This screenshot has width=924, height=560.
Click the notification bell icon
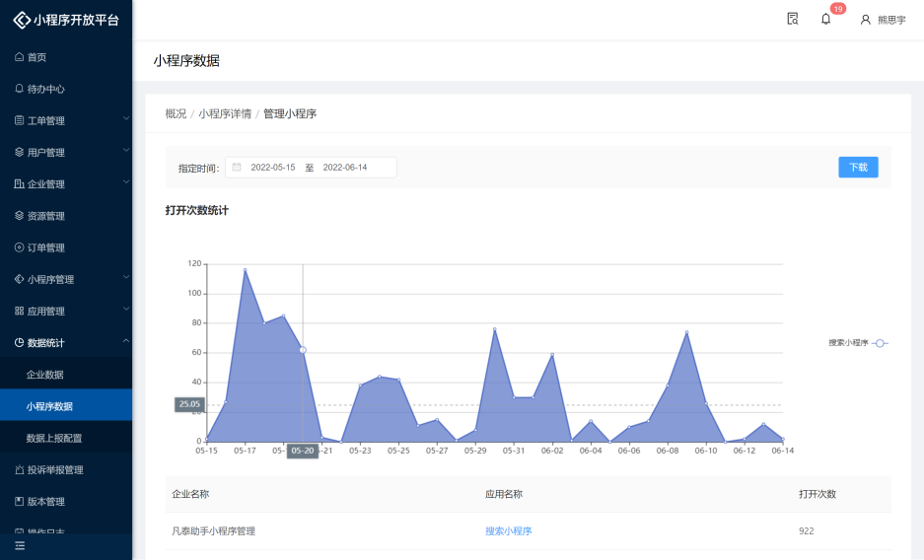825,19
